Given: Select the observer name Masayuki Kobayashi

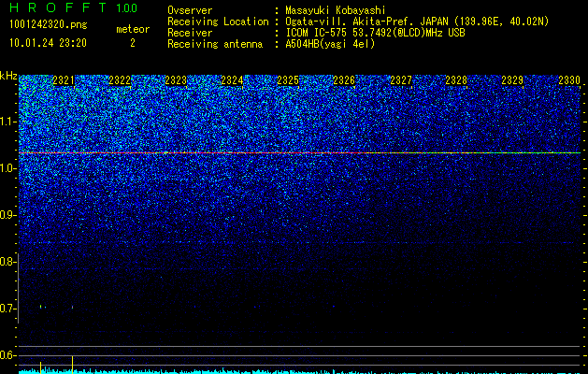Looking at the screenshot, I should (x=336, y=10).
